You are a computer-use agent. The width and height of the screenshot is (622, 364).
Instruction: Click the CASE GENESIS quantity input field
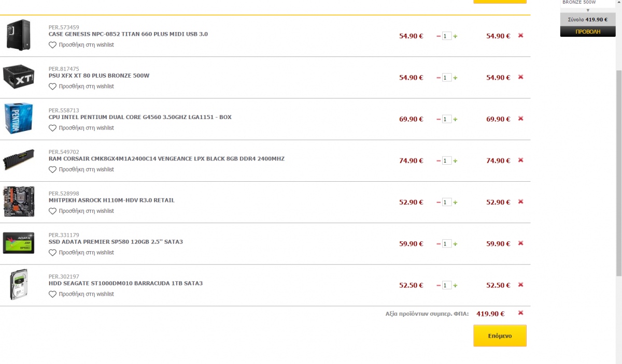point(447,36)
